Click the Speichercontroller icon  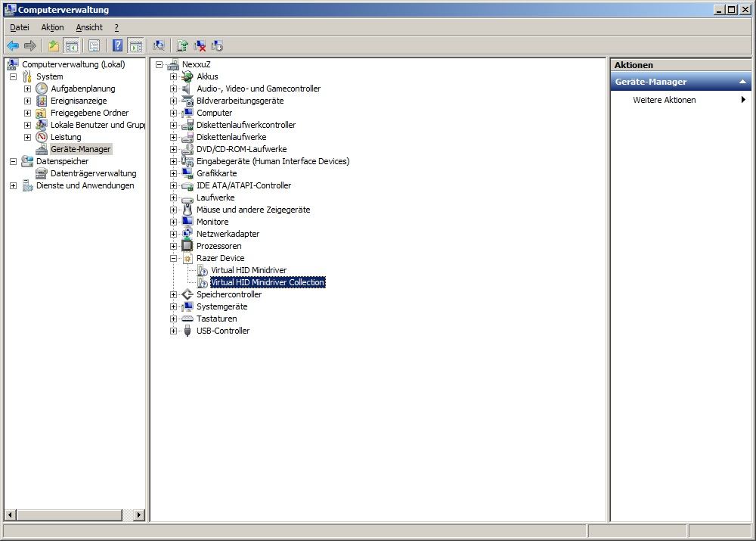click(x=187, y=294)
